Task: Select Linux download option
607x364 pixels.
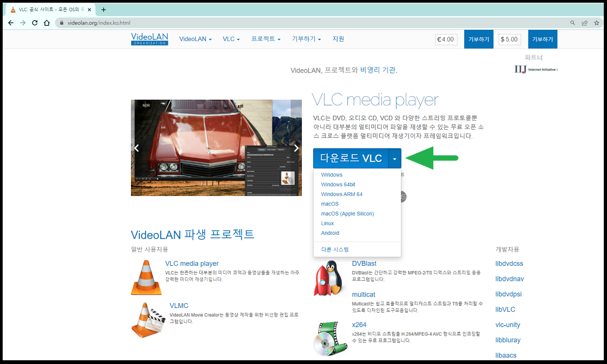Action: pyautogui.click(x=327, y=223)
